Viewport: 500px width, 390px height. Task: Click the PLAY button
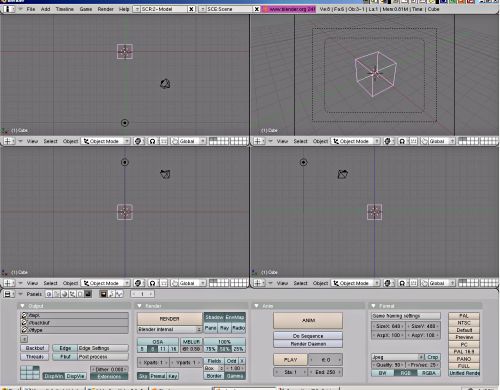(x=290, y=360)
